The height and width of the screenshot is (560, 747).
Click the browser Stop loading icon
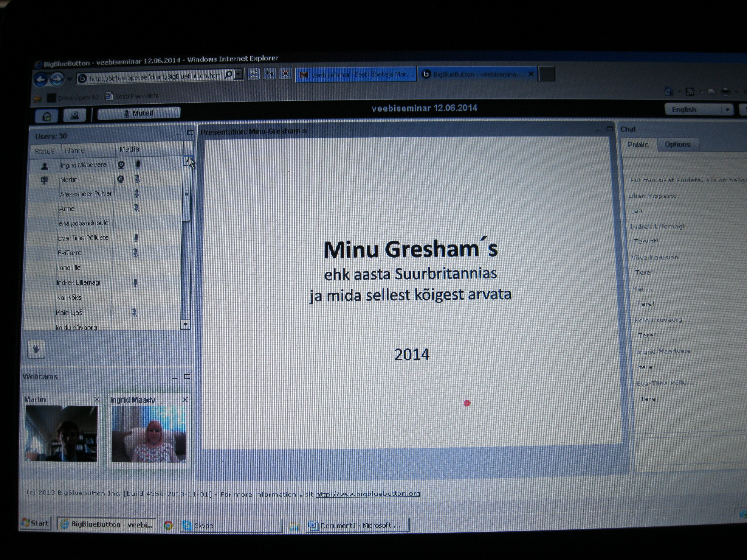pos(285,74)
